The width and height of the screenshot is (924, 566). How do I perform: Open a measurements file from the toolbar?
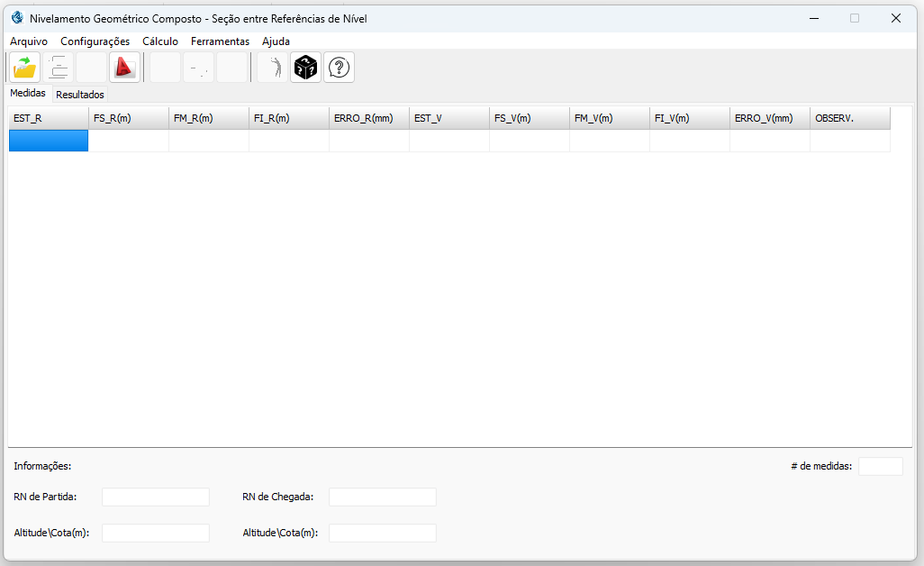pyautogui.click(x=24, y=67)
